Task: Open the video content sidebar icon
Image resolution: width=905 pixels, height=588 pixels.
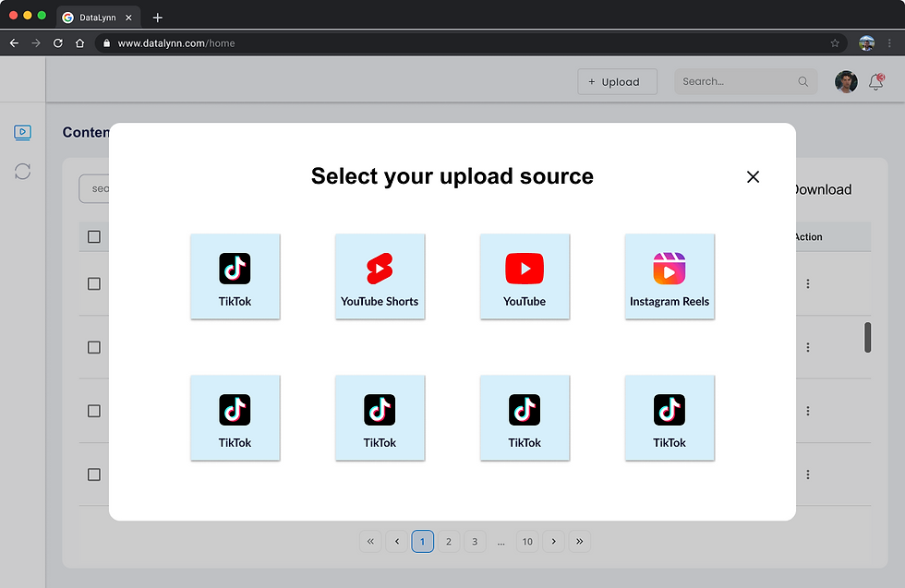Action: point(22,133)
